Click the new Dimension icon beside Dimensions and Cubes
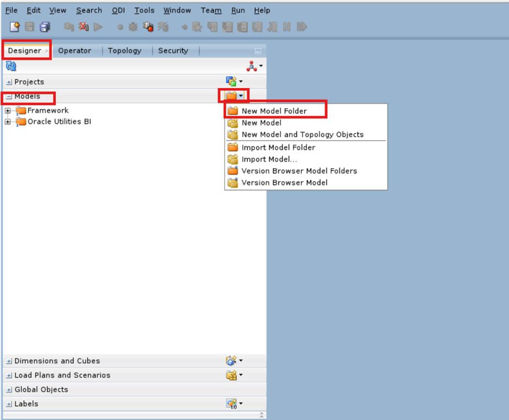 [232, 360]
